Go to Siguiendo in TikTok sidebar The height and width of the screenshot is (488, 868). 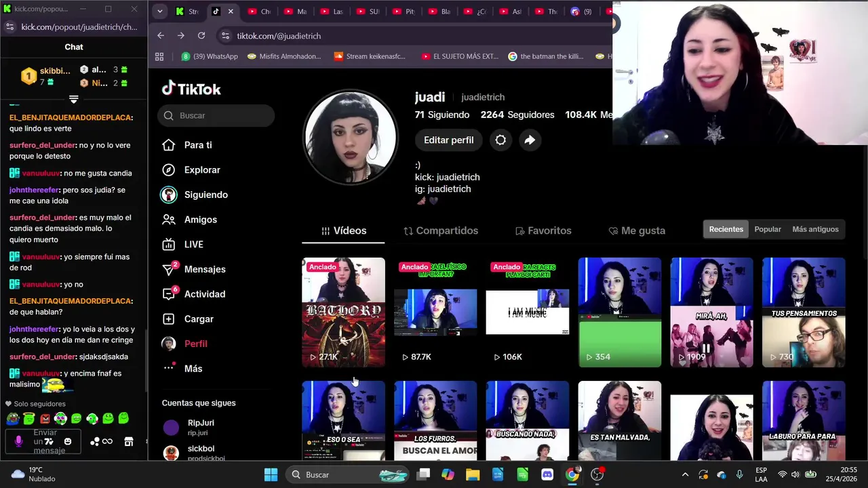(x=194, y=195)
